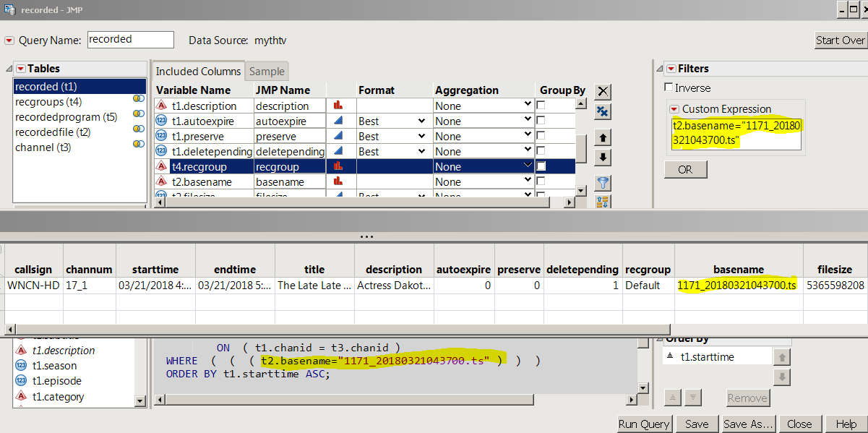Image resolution: width=868 pixels, height=433 pixels.
Task: Click the delete selected column X icon
Action: pos(603,92)
